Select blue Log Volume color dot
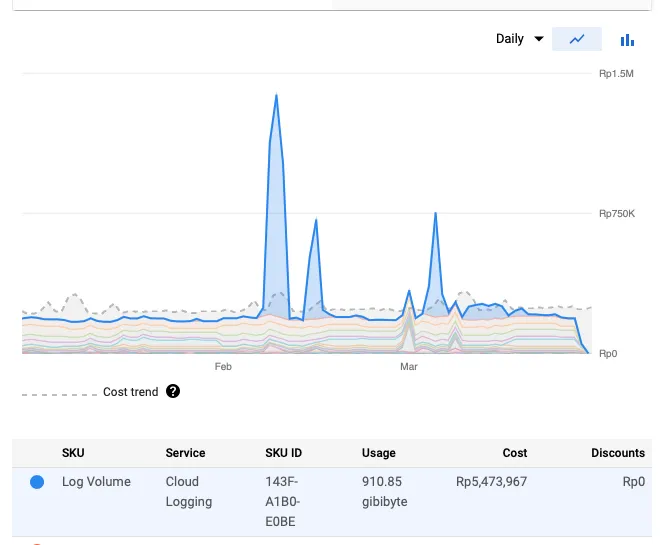 37,482
